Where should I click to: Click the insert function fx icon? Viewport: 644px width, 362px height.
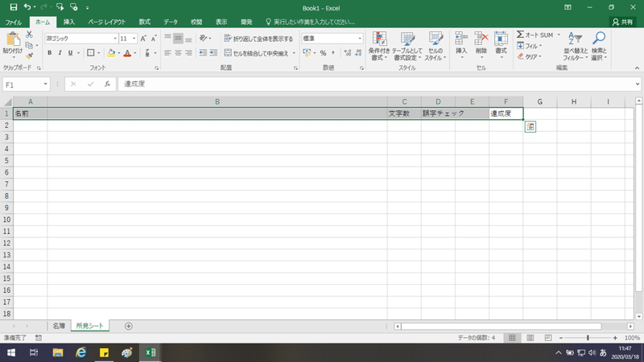pyautogui.click(x=107, y=84)
